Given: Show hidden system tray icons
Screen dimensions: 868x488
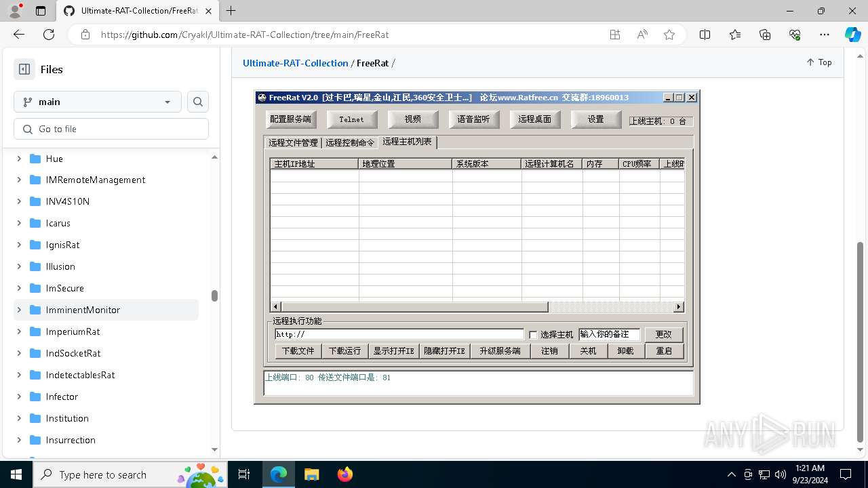Looking at the screenshot, I should pyautogui.click(x=731, y=474).
